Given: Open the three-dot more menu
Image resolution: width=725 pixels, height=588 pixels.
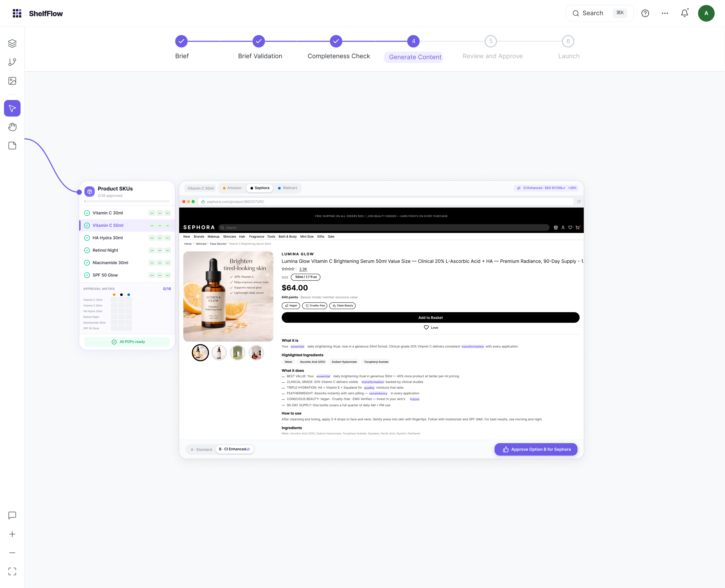Looking at the screenshot, I should pos(665,13).
